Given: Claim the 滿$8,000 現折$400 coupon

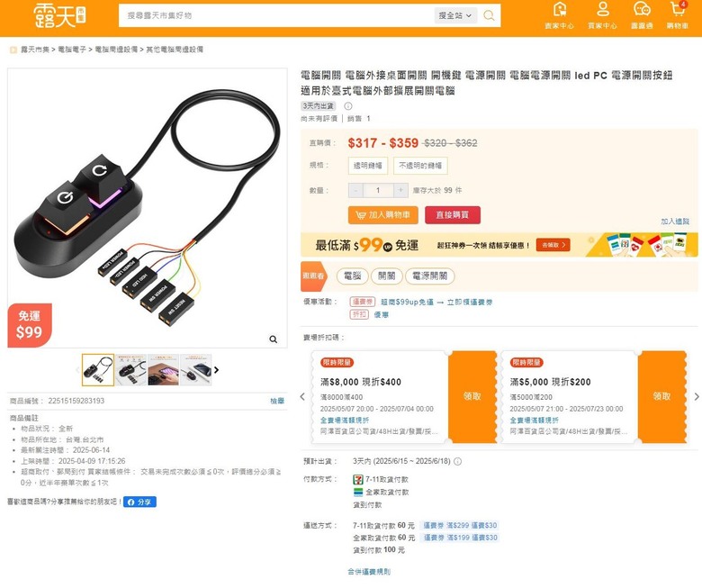Looking at the screenshot, I should 472,397.
